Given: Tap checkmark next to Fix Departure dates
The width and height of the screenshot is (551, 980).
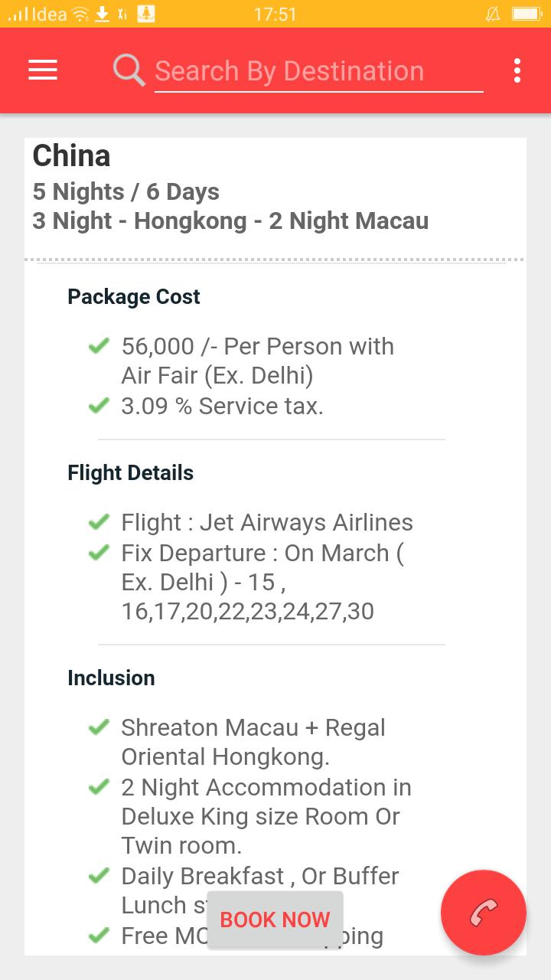Looking at the screenshot, I should [x=99, y=552].
